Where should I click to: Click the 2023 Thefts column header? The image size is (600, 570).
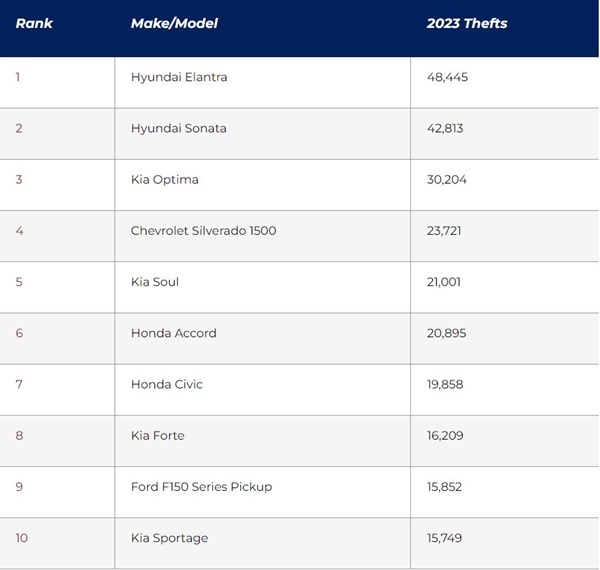tap(467, 23)
